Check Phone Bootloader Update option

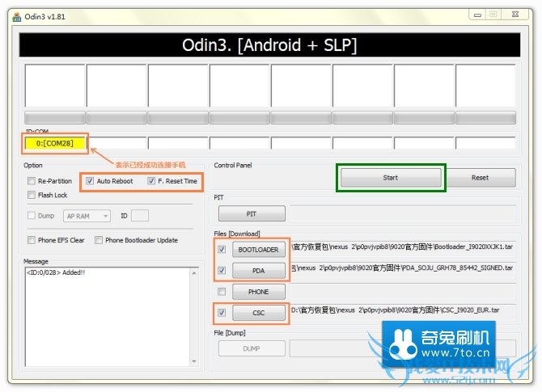coord(99,240)
